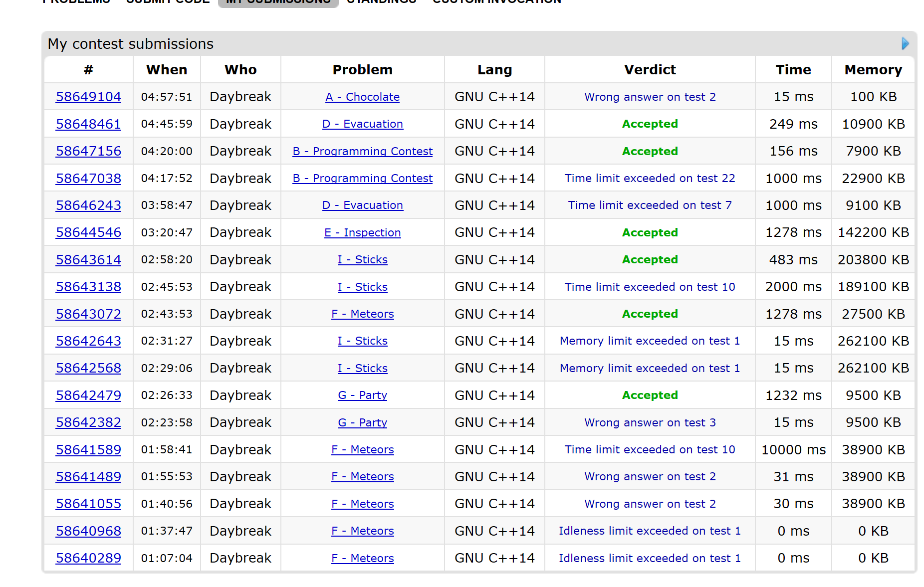View the Wrong answer on test 3 verdict
The width and height of the screenshot is (924, 587).
point(650,422)
